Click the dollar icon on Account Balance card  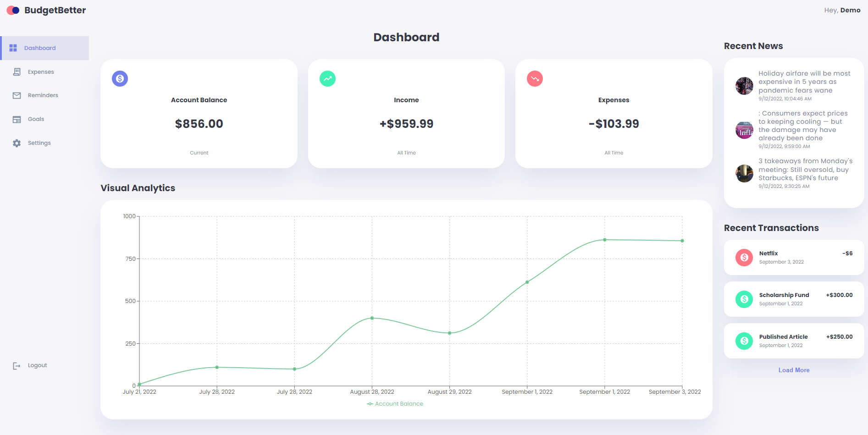(x=120, y=78)
